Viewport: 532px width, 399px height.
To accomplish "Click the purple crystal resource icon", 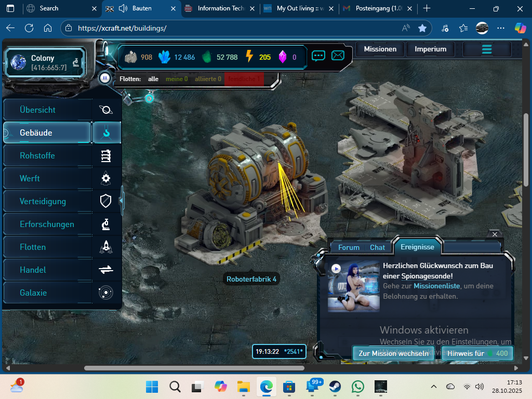I will point(283,57).
